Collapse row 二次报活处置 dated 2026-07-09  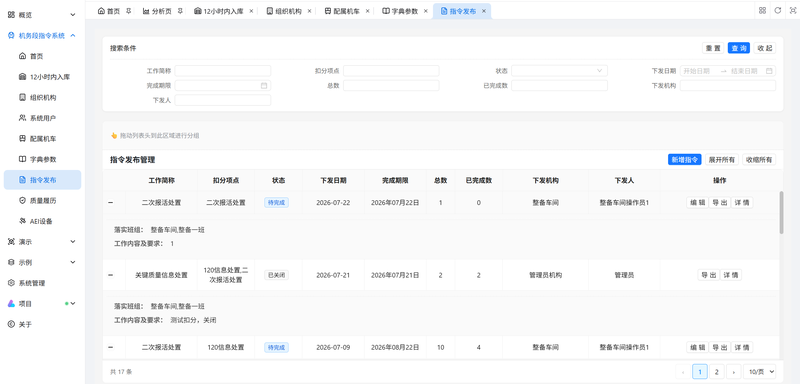(x=111, y=348)
